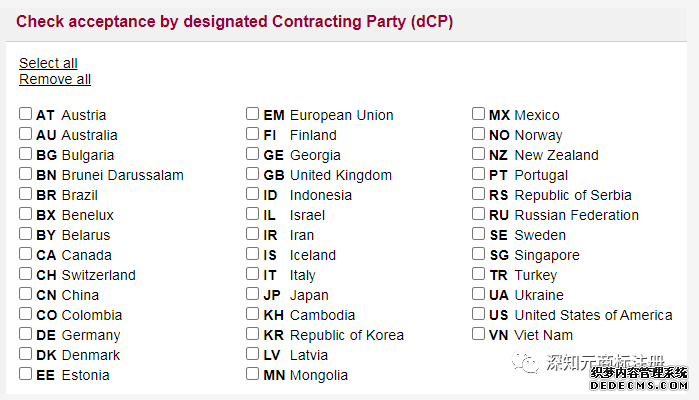Enable the BR Brazil checkbox
The image size is (699, 400).
(25, 194)
